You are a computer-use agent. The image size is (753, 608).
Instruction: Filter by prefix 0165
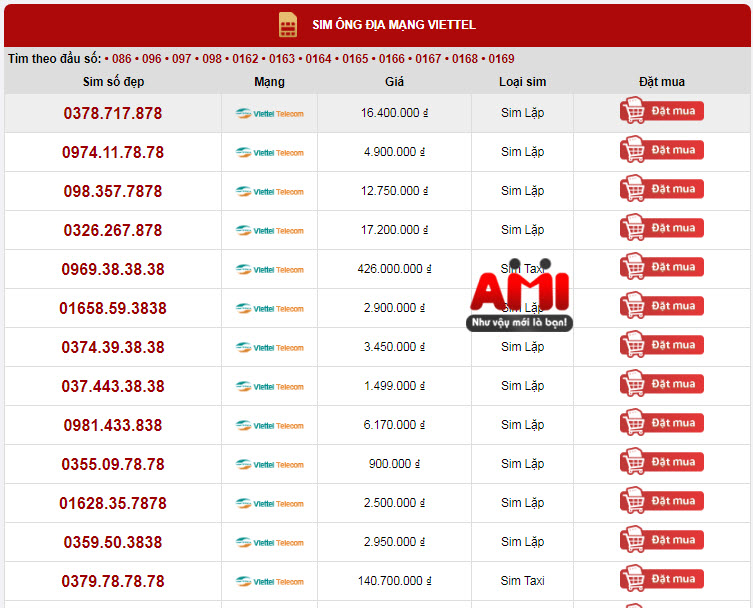point(355,59)
